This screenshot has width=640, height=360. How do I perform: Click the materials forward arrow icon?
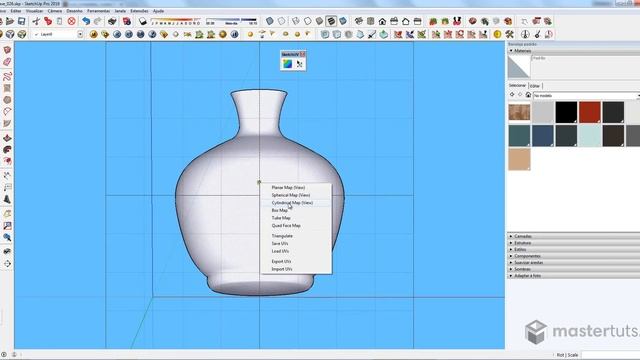(520, 95)
